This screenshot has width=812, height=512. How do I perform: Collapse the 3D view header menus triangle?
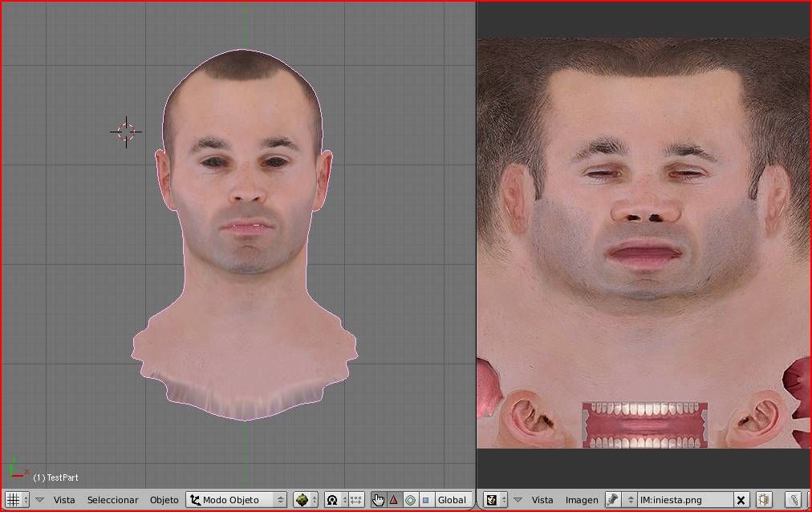click(39, 500)
